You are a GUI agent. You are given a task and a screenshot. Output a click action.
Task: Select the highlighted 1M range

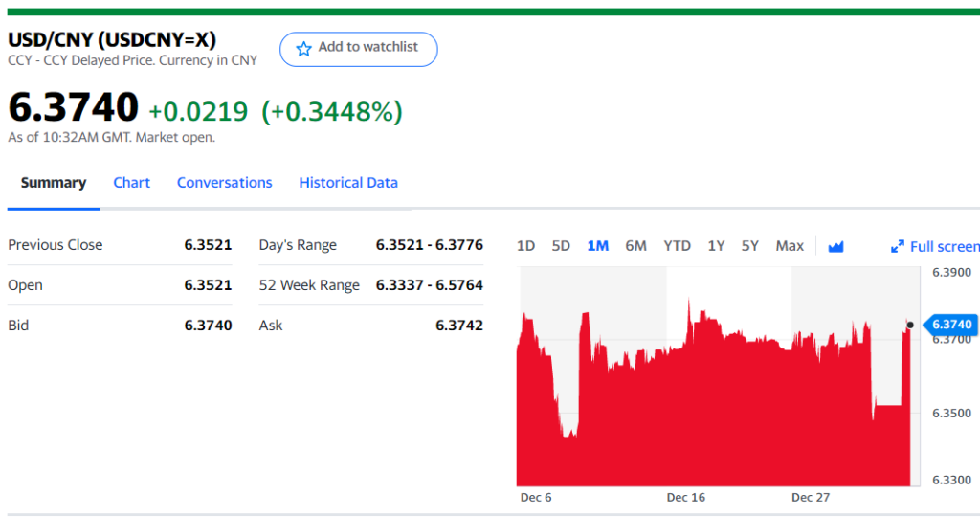(597, 246)
